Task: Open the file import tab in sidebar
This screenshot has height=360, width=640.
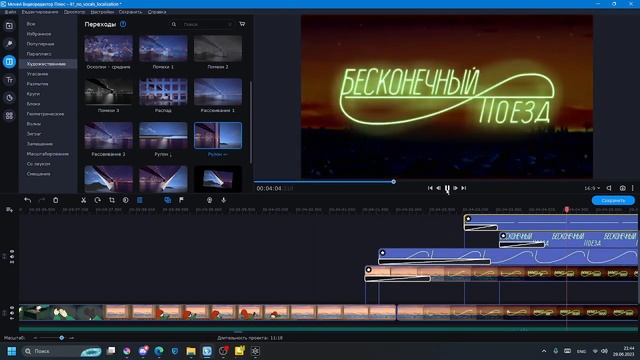Action: pos(9,26)
